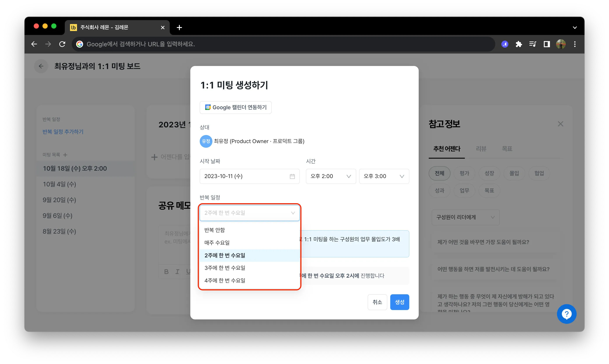Close the 참고정보 panel
The width and height of the screenshot is (609, 364).
coord(560,124)
